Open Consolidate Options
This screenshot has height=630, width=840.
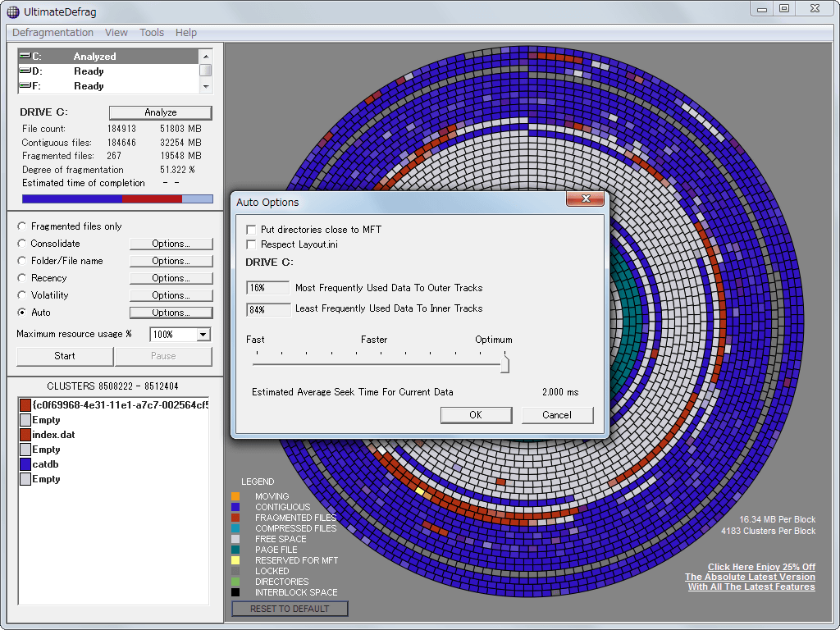coord(171,244)
